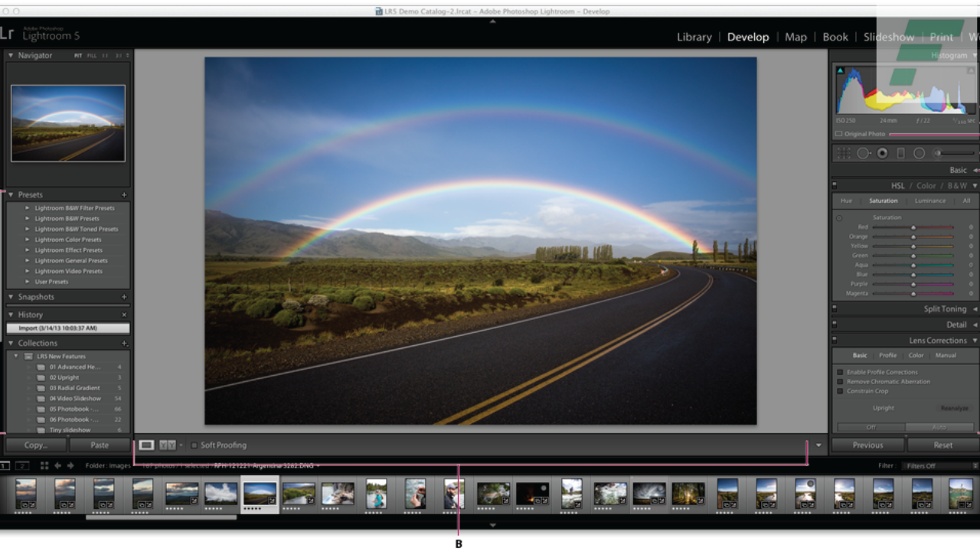Select the Graduated Filter tool
This screenshot has height=551, width=980.
tap(900, 153)
